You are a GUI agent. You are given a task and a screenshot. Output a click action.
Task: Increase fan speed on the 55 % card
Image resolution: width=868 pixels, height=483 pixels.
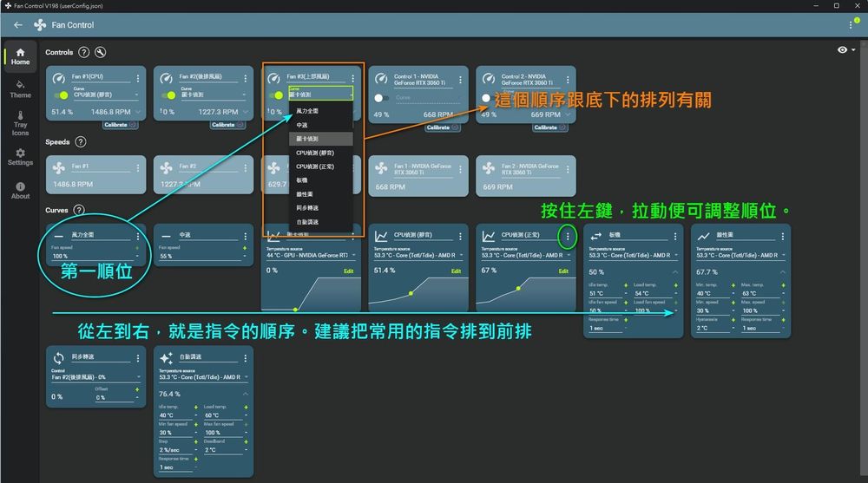(245, 248)
